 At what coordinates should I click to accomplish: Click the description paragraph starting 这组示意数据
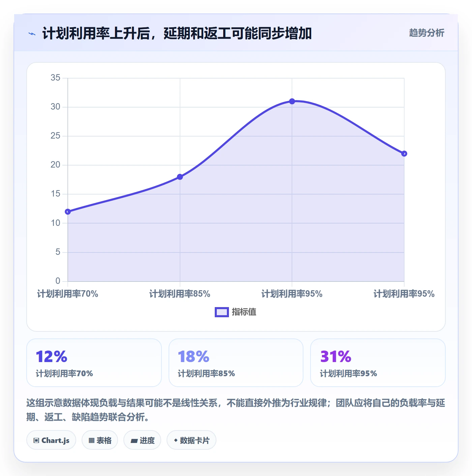(x=236, y=410)
